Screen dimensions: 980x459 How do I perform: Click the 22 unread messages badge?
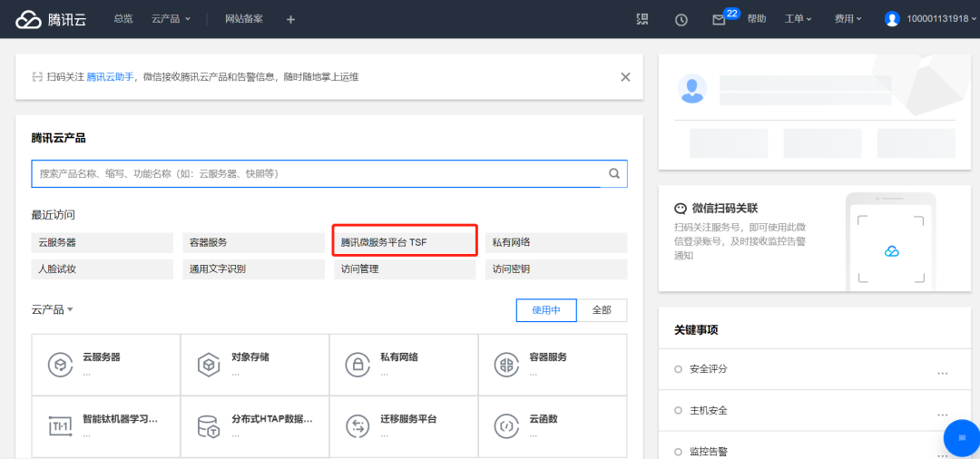point(732,13)
